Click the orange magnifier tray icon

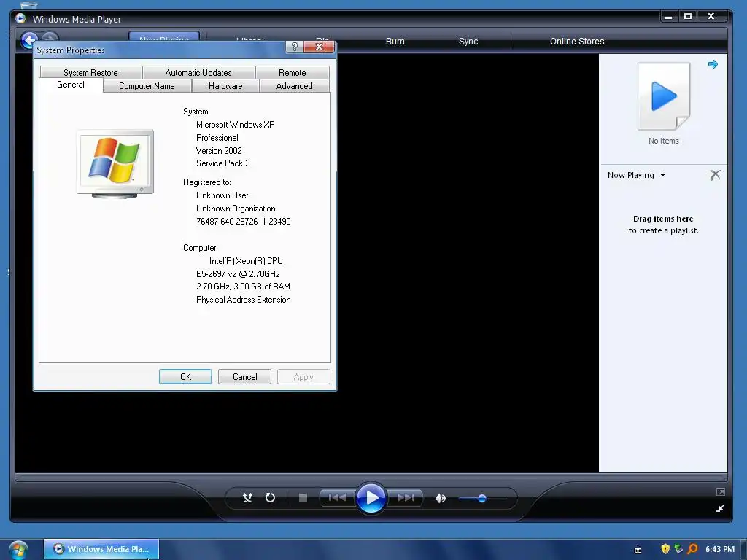pyautogui.click(x=693, y=549)
